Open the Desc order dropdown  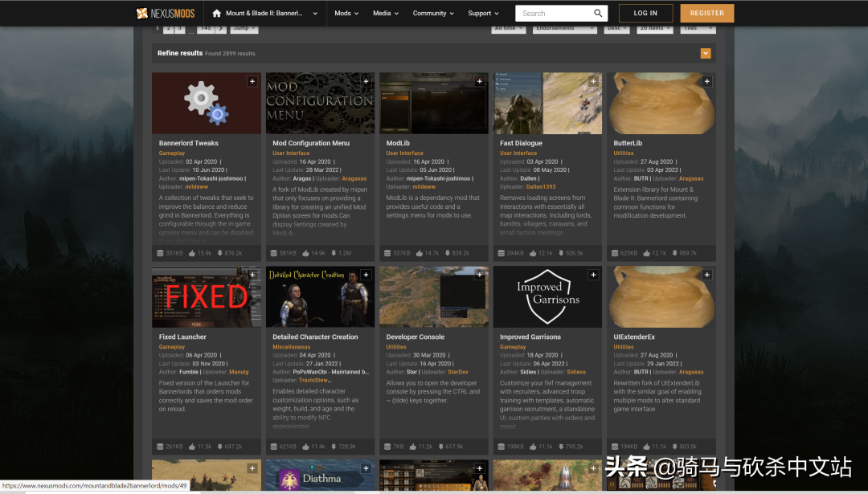(616, 28)
